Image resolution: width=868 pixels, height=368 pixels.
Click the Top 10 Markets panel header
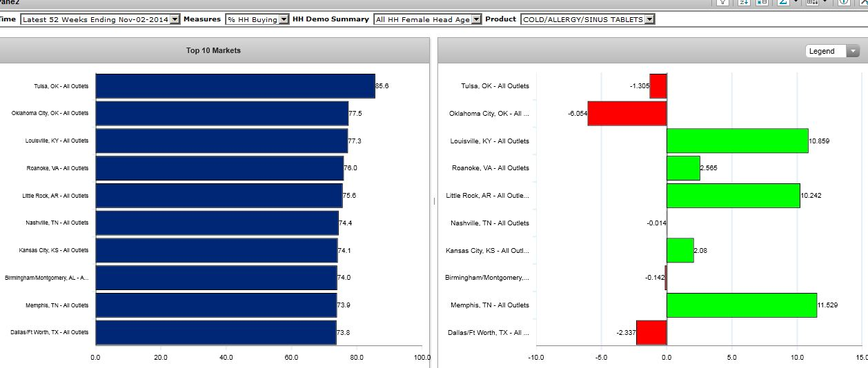213,50
